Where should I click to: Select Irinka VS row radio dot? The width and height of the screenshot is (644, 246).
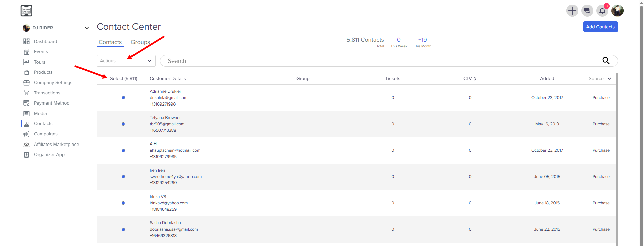[x=123, y=203]
